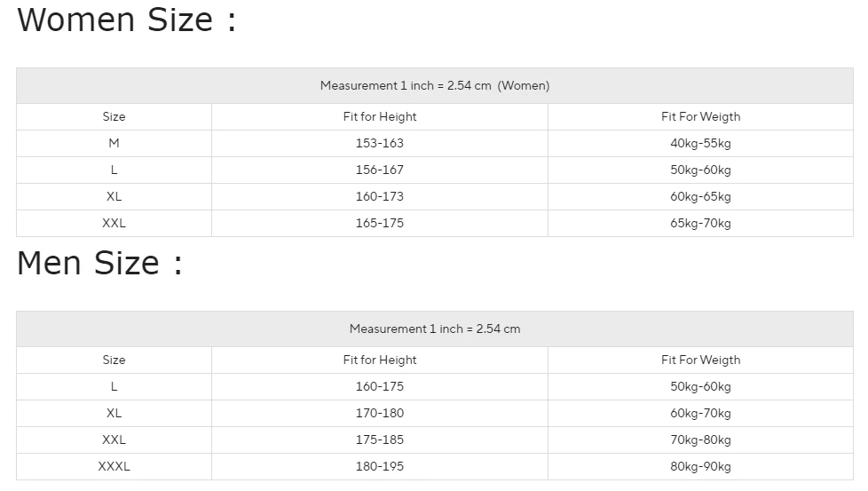Screen dimensions: 868x491
Task: Click Men weight 80kg-90kg cell
Action: coord(700,467)
